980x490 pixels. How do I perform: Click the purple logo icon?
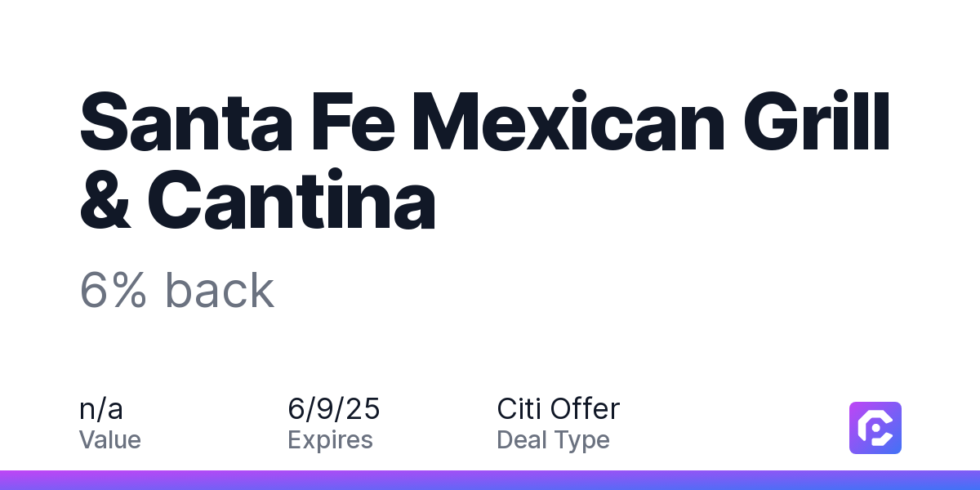[875, 427]
